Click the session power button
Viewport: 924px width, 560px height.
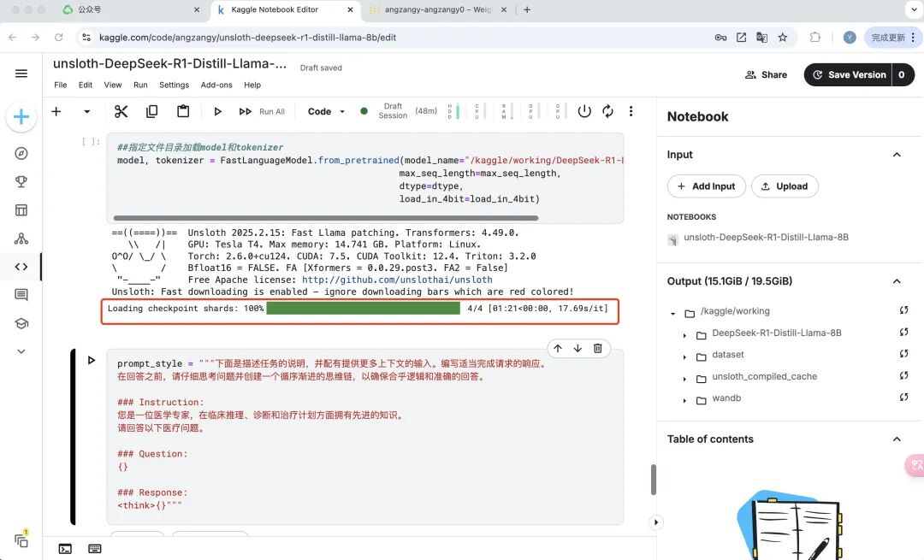click(584, 110)
